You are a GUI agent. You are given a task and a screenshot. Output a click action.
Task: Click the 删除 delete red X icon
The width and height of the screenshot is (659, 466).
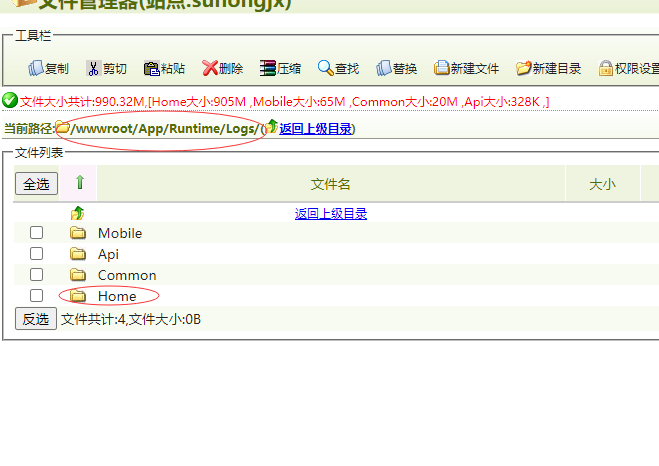[210, 68]
